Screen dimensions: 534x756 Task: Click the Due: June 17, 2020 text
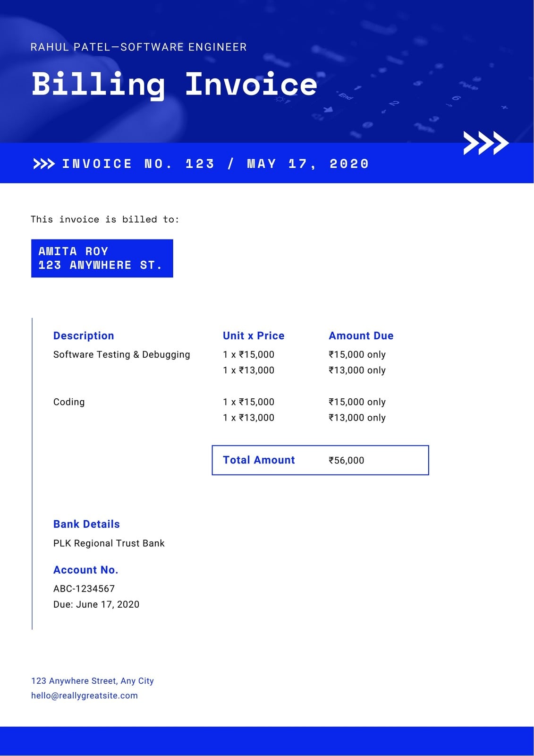click(x=96, y=604)
